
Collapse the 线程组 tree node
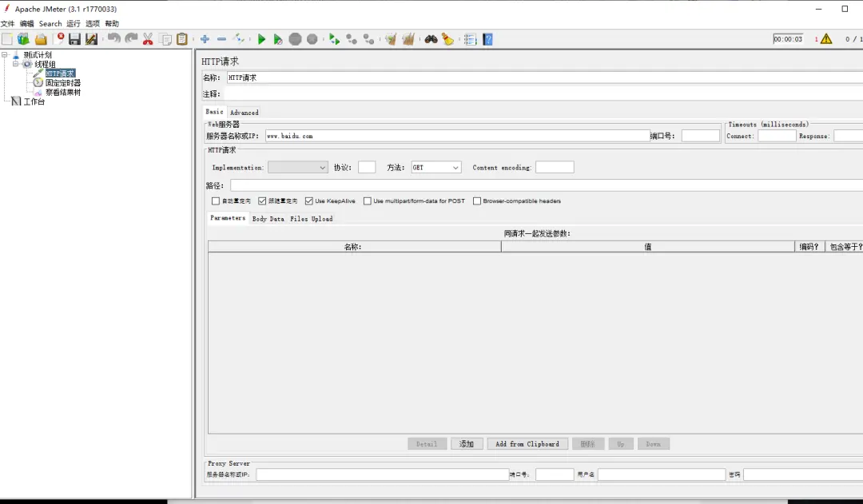(15, 64)
